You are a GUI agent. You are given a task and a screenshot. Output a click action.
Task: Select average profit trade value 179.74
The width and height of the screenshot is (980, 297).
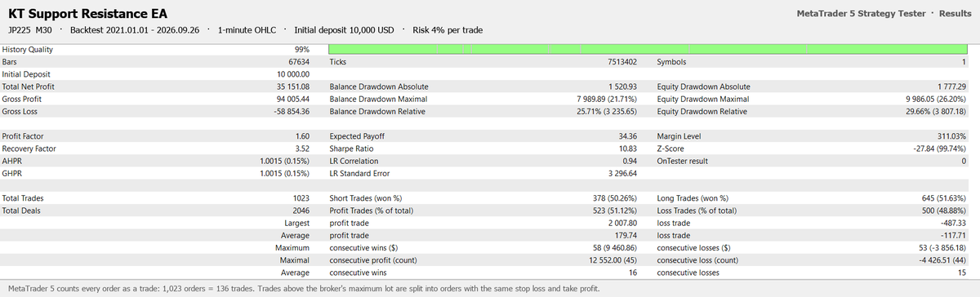click(626, 235)
